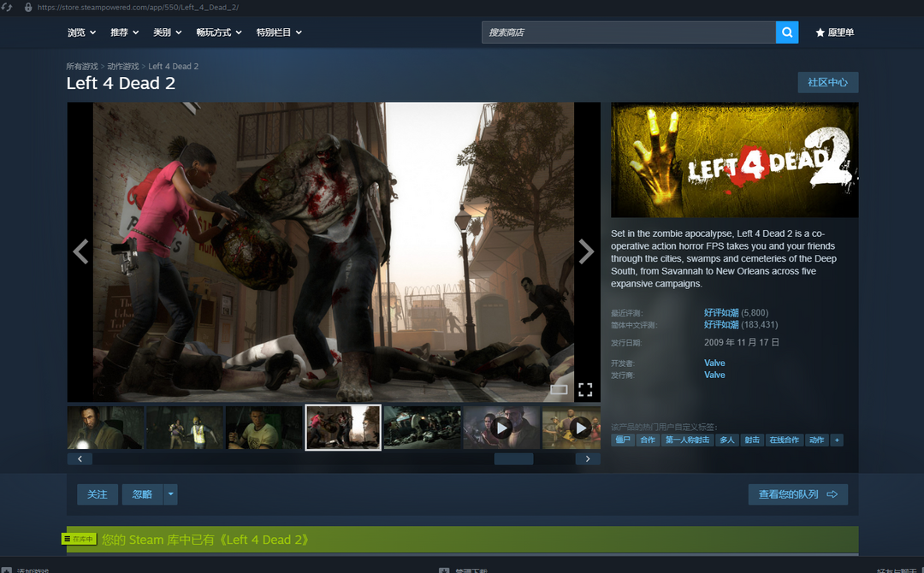Select the thumbnail of the man in a yellow t-shirt
This screenshot has height=573, width=924.
[264, 428]
